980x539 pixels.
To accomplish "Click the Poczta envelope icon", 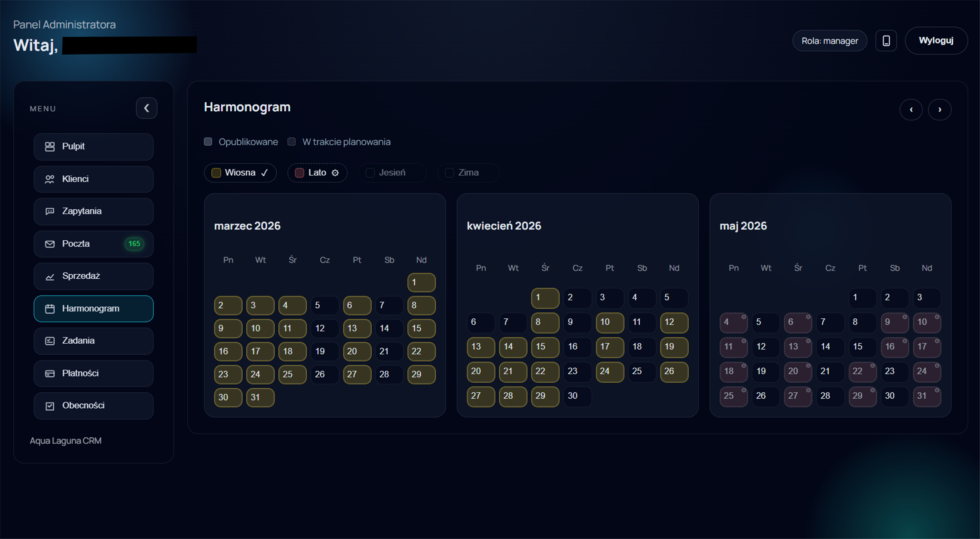I will (x=50, y=244).
